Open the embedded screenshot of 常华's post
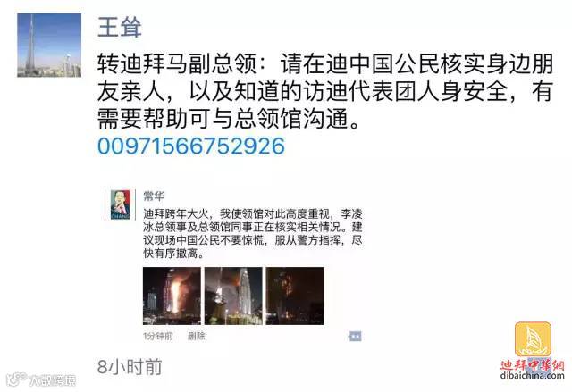The image size is (572, 392). point(233,265)
